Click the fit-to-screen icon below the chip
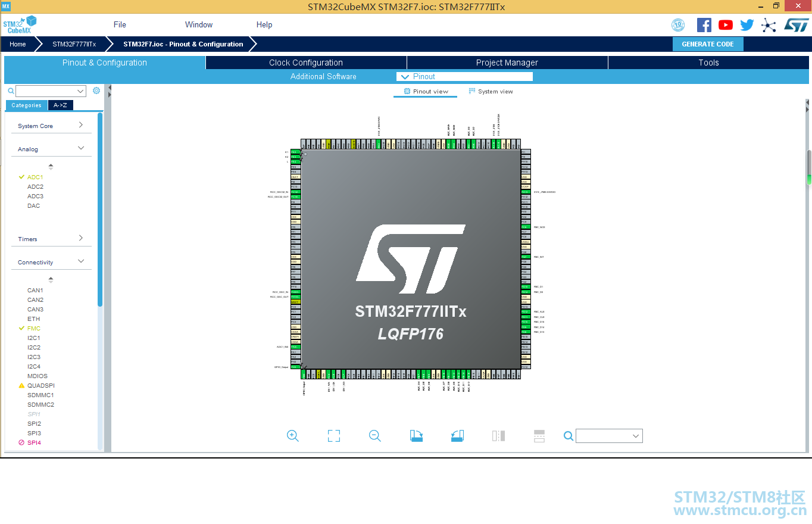 click(334, 436)
